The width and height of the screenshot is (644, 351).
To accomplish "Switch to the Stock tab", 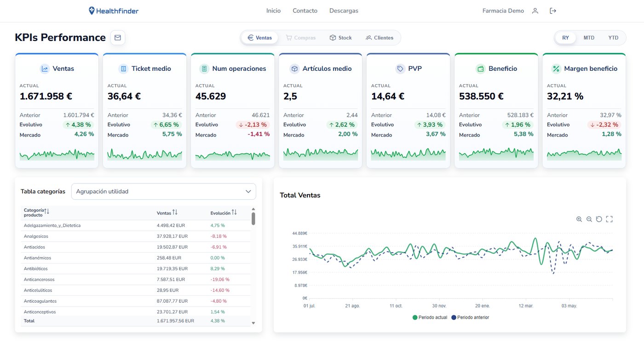I will pyautogui.click(x=341, y=38).
